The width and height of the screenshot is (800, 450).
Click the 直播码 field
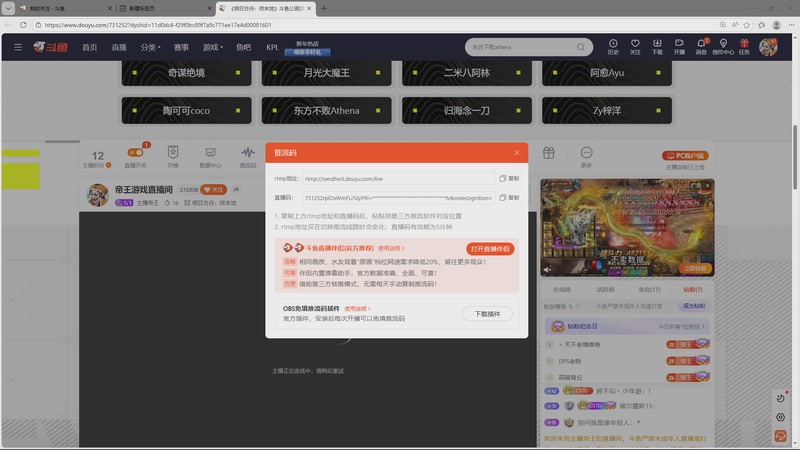pyautogui.click(x=399, y=197)
